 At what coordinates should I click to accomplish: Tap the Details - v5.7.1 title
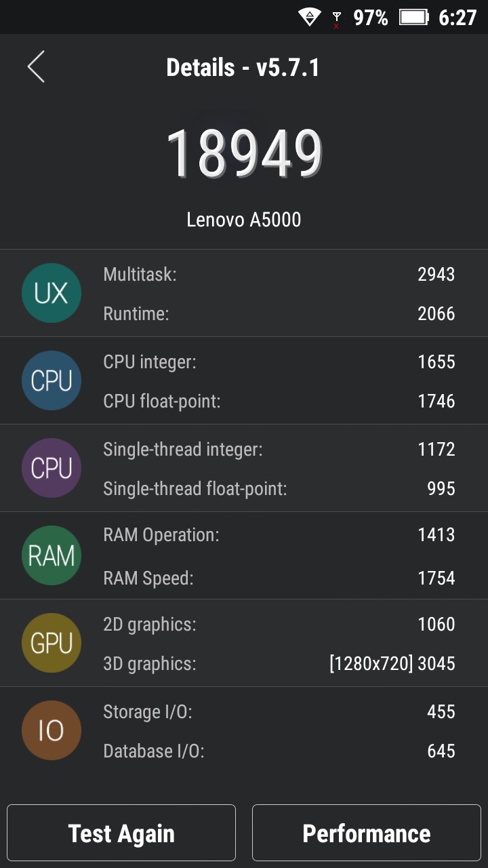(x=243, y=68)
